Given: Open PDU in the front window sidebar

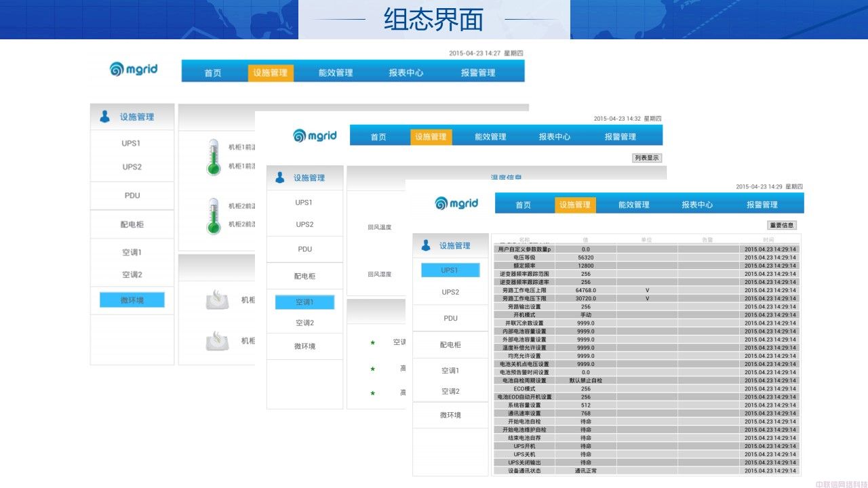Looking at the screenshot, I should click(x=451, y=318).
